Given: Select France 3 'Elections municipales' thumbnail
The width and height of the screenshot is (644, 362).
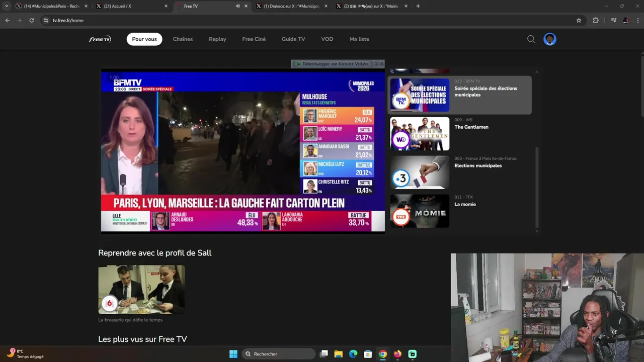Looking at the screenshot, I should [420, 172].
